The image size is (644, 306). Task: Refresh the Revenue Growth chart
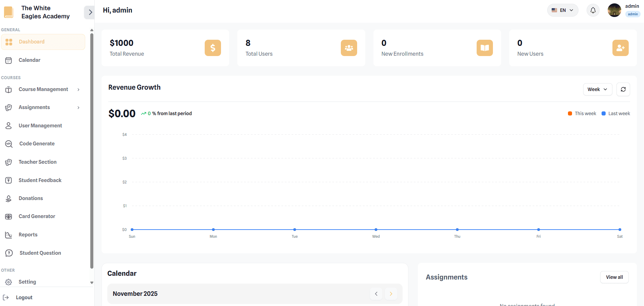623,89
